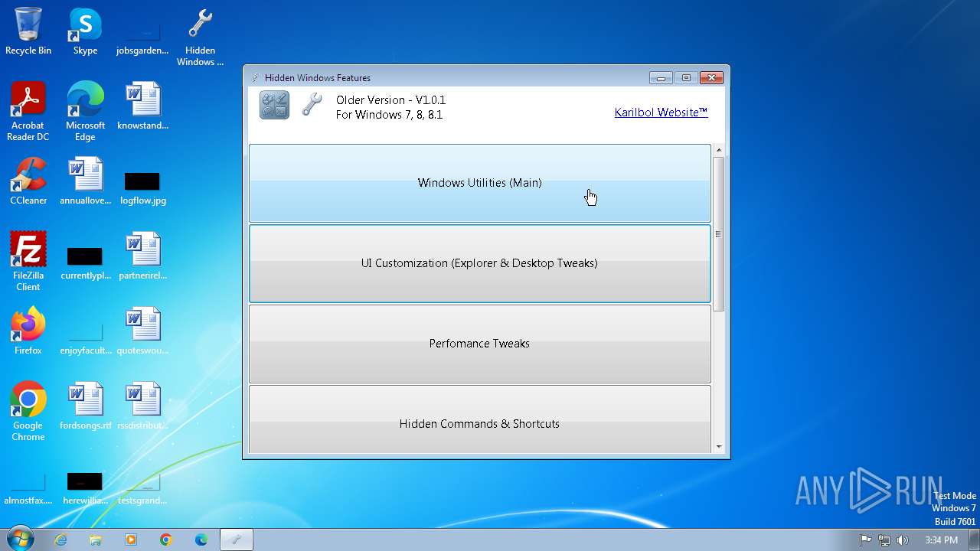Click window title bar app icon

tap(256, 77)
